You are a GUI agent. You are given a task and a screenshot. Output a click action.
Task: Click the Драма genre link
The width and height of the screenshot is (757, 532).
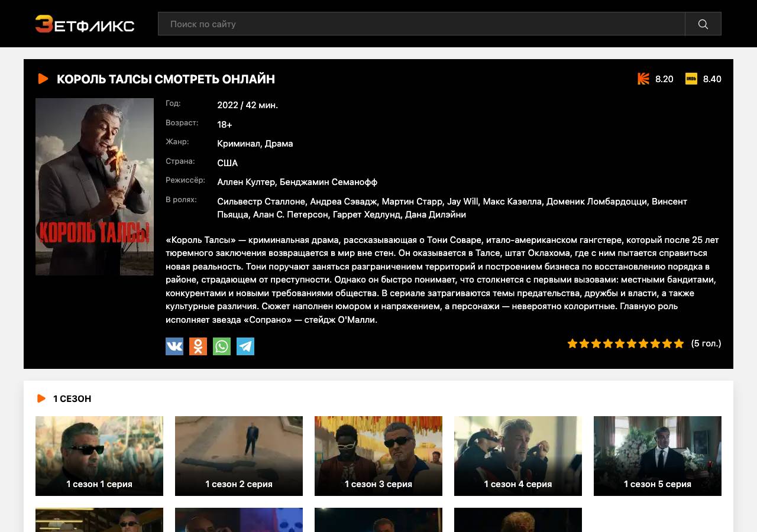[279, 144]
